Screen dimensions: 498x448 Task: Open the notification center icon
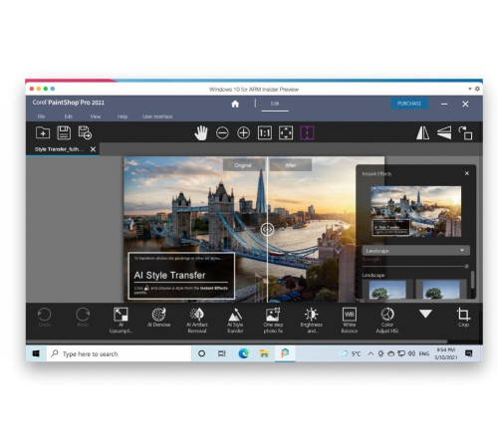[x=469, y=353]
